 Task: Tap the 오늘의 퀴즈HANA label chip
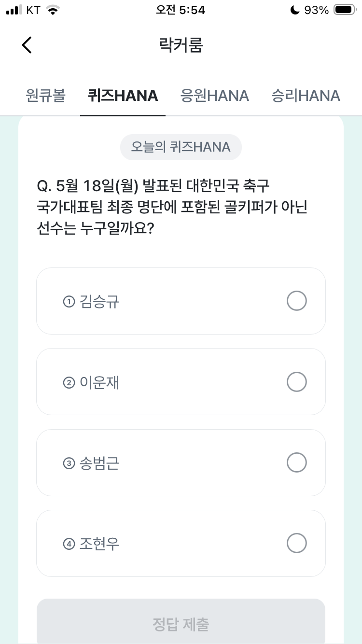[181, 147]
